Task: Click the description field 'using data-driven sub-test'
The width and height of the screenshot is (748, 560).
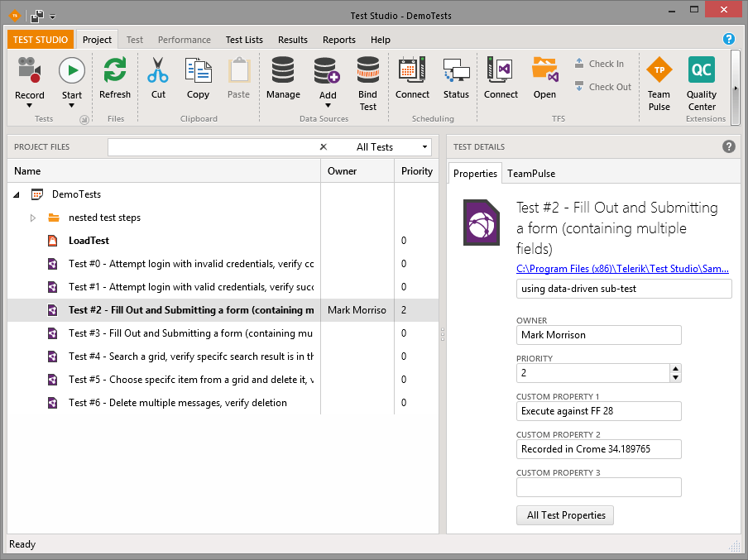Action: click(x=624, y=289)
